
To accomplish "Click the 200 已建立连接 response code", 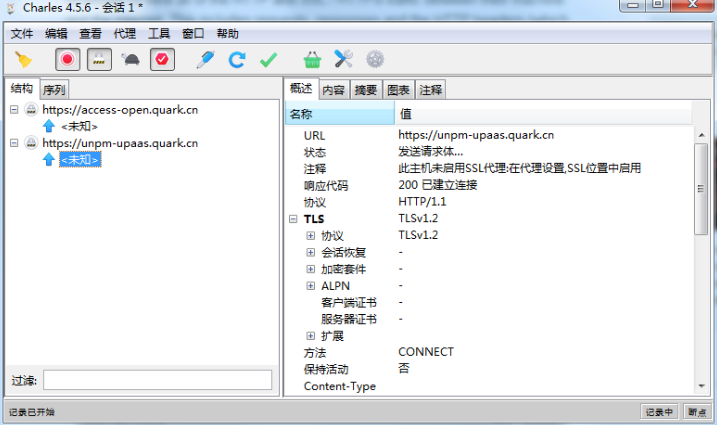I will tap(438, 185).
